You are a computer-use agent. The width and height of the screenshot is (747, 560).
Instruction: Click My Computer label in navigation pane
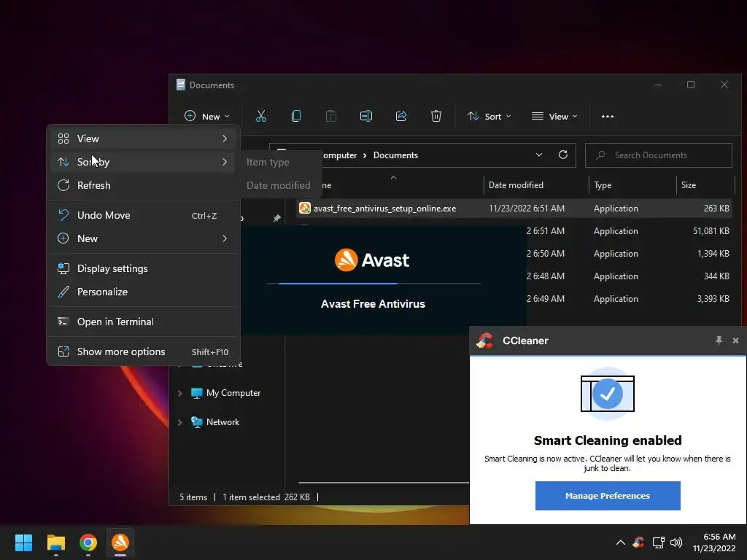tap(233, 393)
